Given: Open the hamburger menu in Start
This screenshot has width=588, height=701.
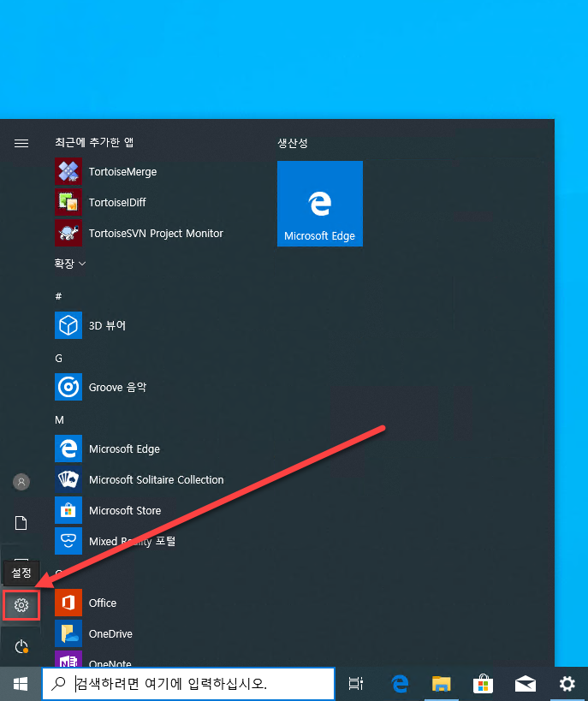Looking at the screenshot, I should point(21,143).
